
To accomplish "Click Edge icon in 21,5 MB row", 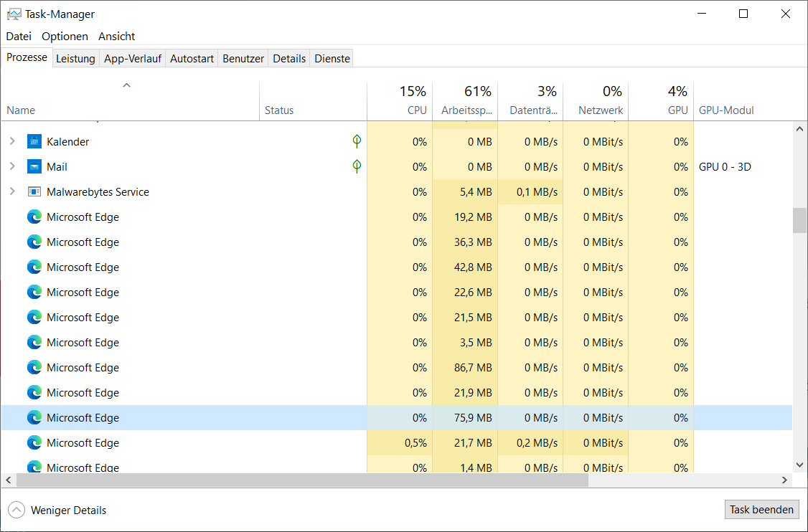I will pyautogui.click(x=34, y=317).
